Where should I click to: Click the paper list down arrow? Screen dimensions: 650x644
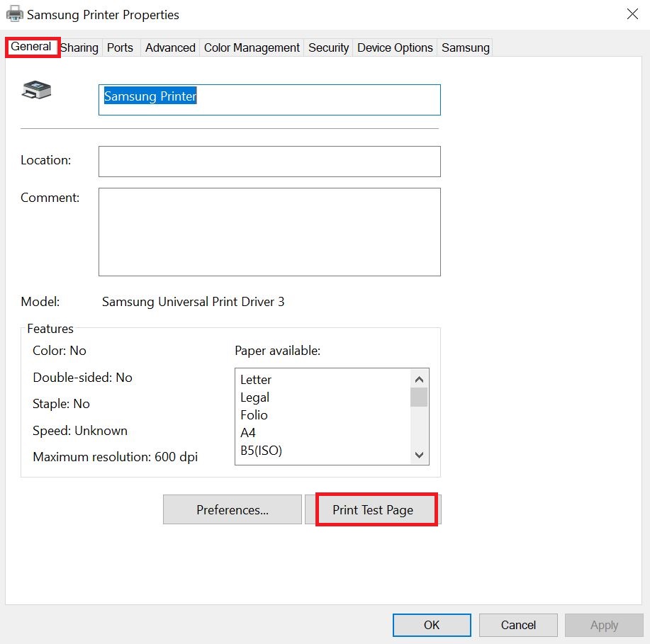pyautogui.click(x=419, y=455)
